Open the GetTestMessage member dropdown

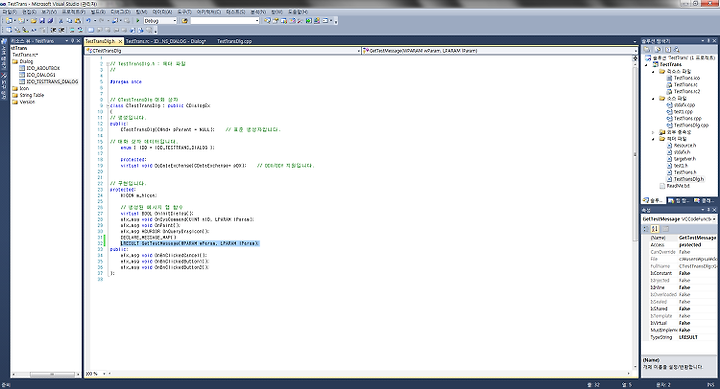(x=635, y=51)
